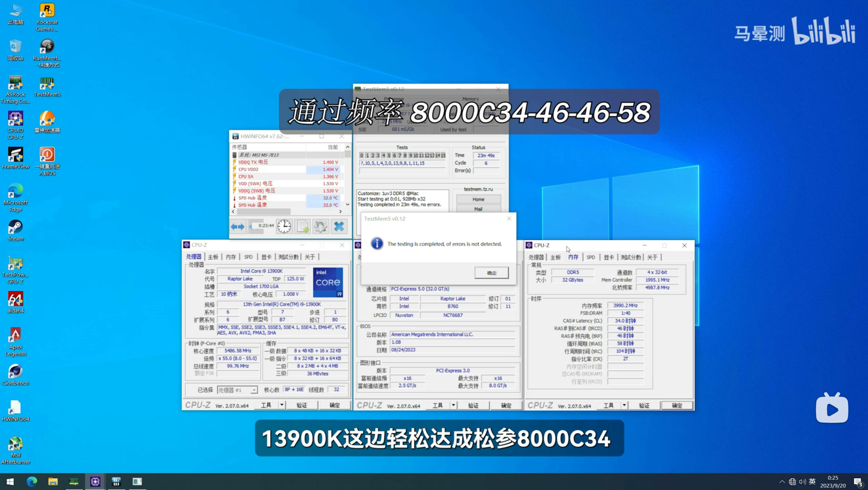
Task: Click the bilibili play button overlay
Action: coord(832,408)
